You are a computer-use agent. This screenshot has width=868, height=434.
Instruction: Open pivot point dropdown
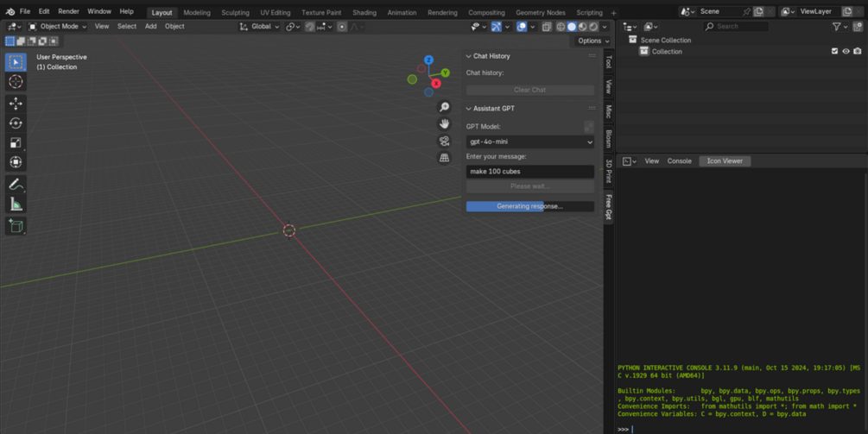pyautogui.click(x=293, y=27)
